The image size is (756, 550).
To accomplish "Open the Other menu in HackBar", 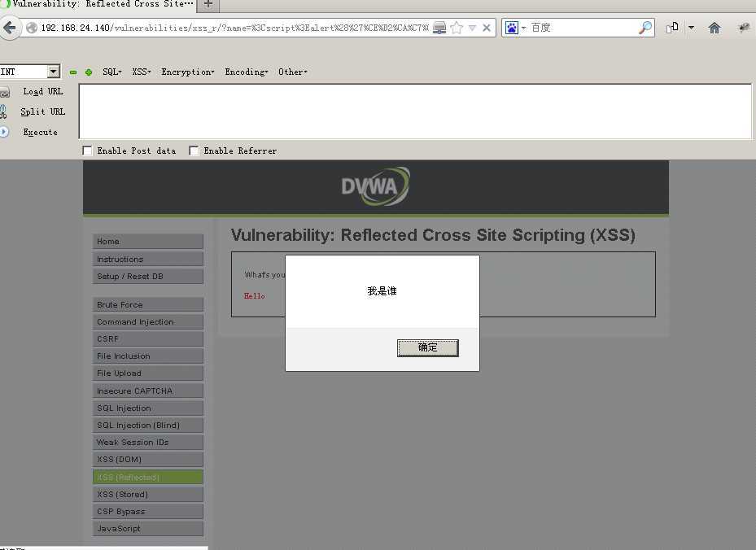I will coord(293,72).
